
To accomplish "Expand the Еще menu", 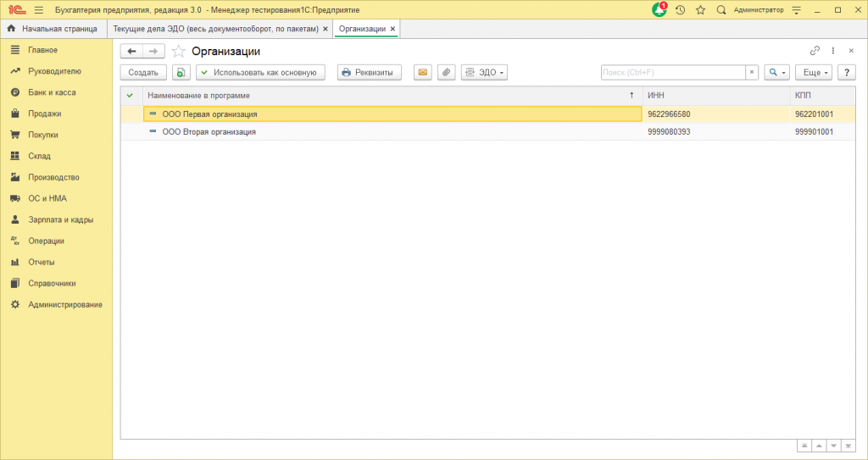I will pyautogui.click(x=814, y=73).
